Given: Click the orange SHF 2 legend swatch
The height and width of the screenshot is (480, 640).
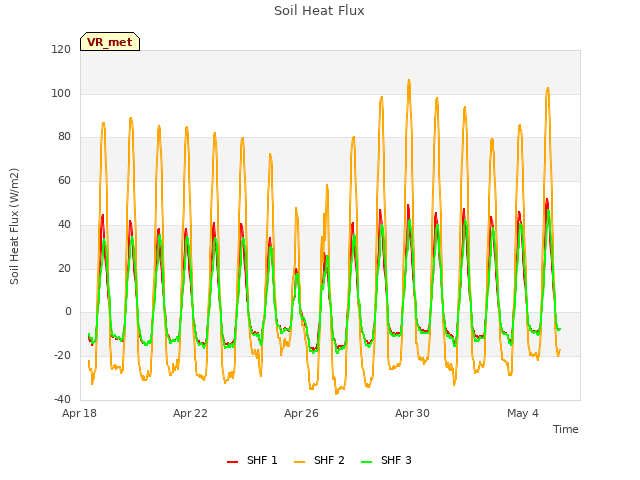Looking at the screenshot, I should [x=299, y=462].
